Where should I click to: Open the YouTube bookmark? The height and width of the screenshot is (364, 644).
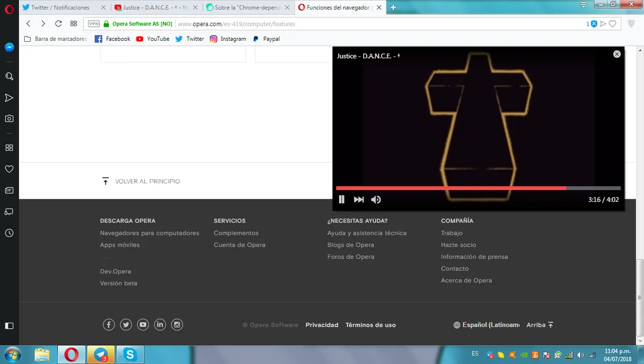pyautogui.click(x=152, y=39)
